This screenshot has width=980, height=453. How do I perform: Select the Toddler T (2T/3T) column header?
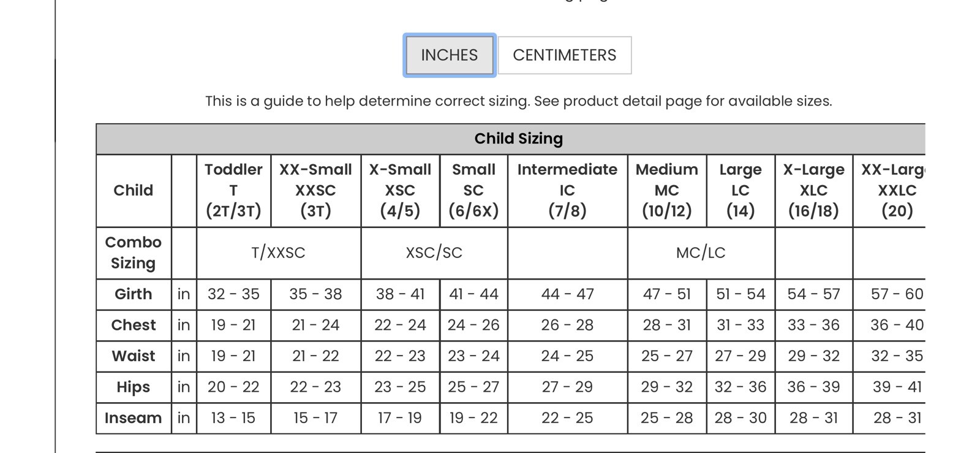coord(233,190)
